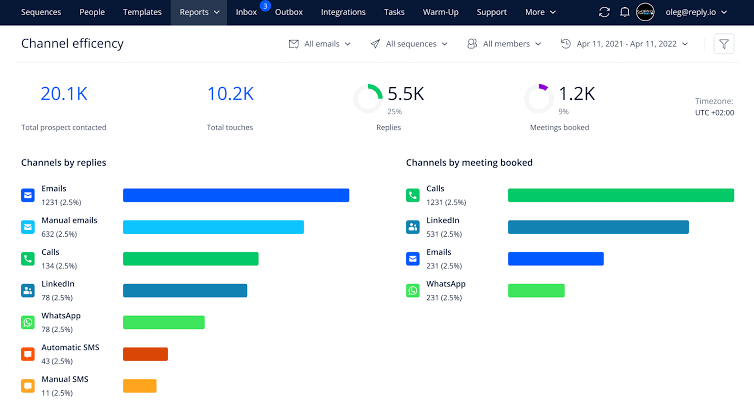Click the Emails bar in replies chart

[236, 195]
